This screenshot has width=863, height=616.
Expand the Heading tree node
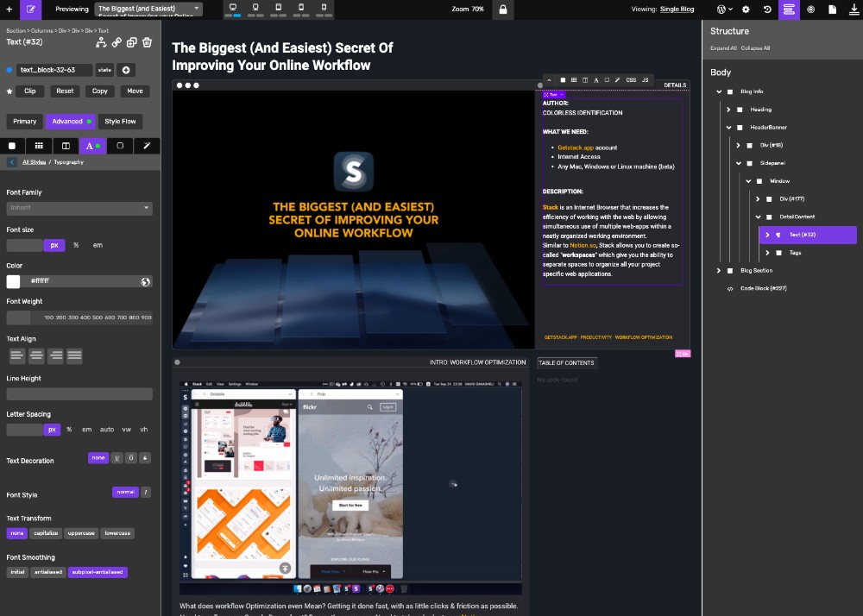pos(728,110)
